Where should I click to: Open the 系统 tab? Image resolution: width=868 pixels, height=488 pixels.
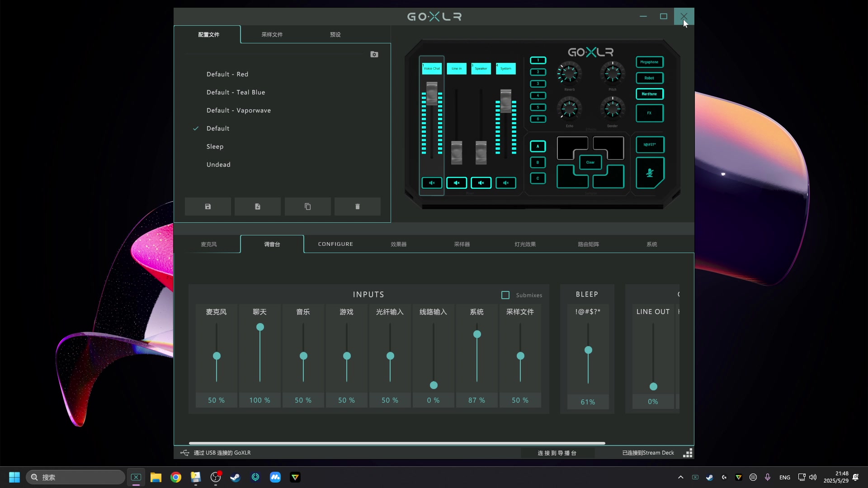click(x=652, y=244)
